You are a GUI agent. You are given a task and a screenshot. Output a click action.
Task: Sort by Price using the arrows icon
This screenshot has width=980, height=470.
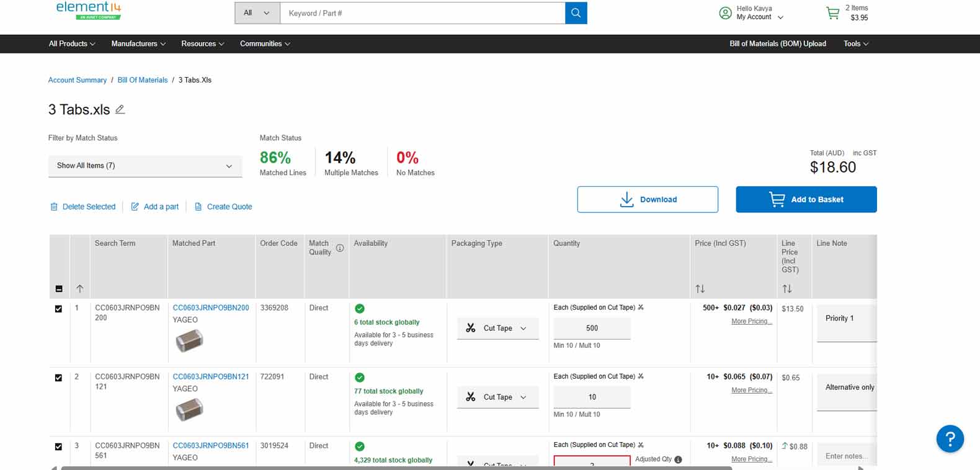tap(700, 289)
